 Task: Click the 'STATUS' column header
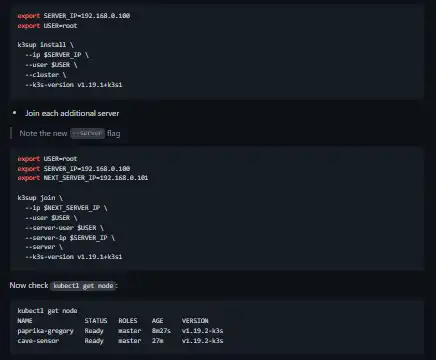point(96,321)
